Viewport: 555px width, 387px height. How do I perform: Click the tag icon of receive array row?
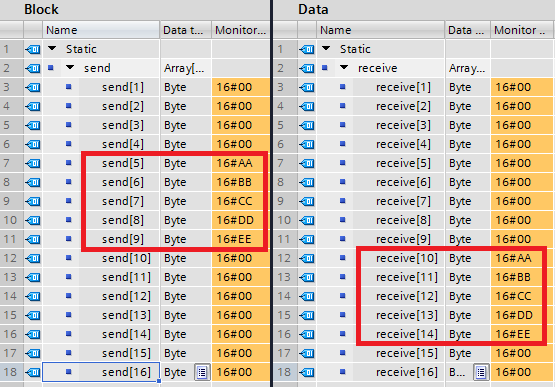click(307, 68)
